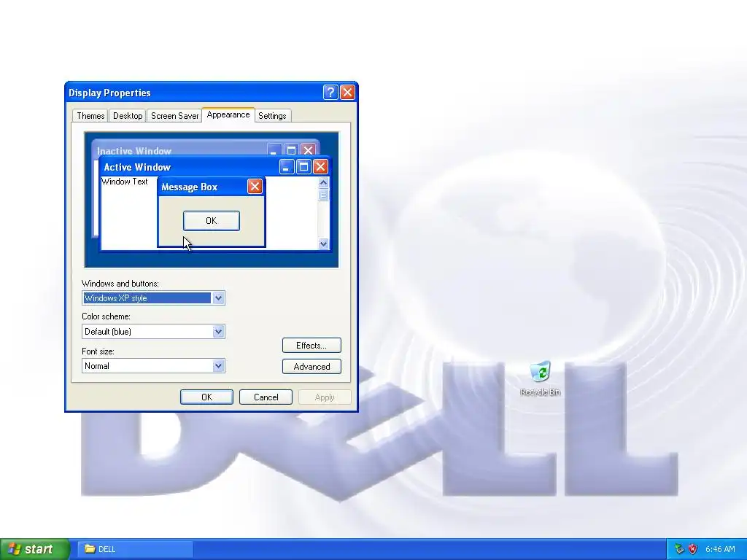This screenshot has width=747, height=560.
Task: Click the Inactive Window preview title
Action: click(134, 151)
